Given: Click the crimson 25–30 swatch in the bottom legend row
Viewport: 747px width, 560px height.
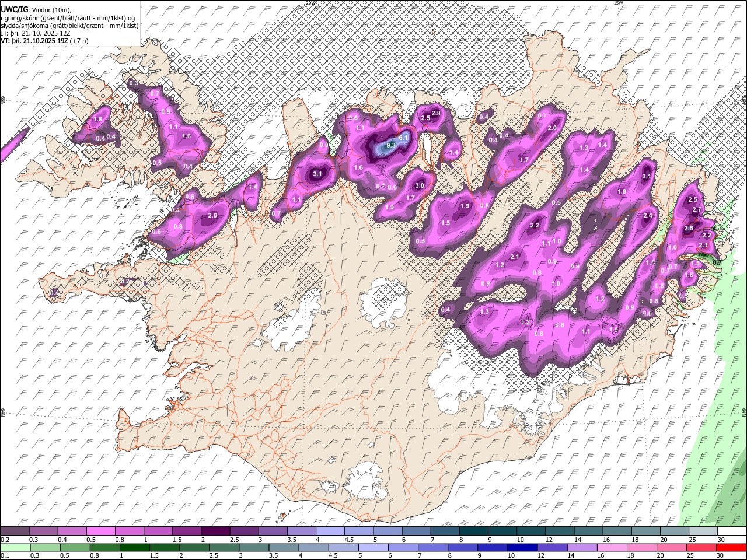Looking at the screenshot, I should coord(701,547).
